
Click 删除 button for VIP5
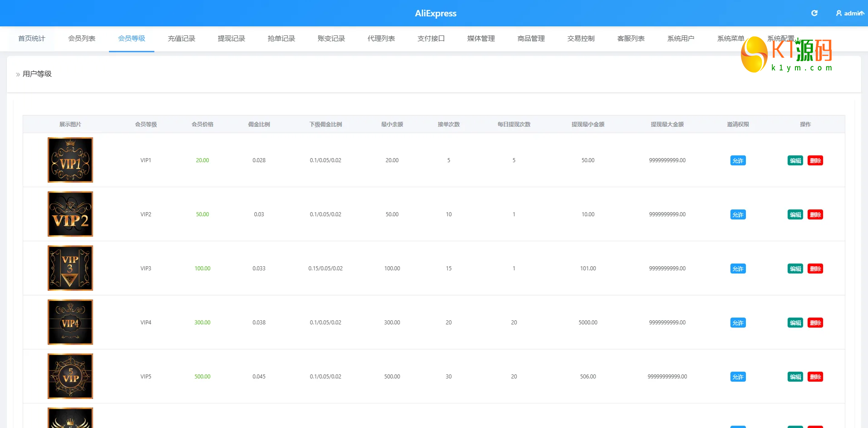[x=815, y=377]
